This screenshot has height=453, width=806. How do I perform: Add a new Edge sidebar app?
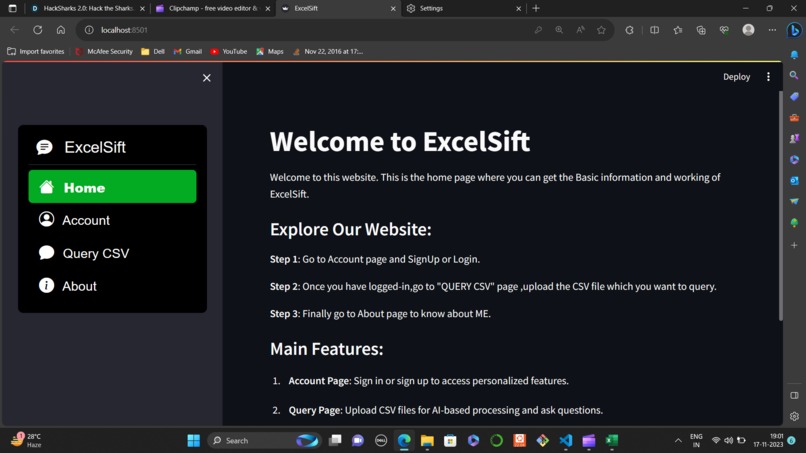coord(794,245)
